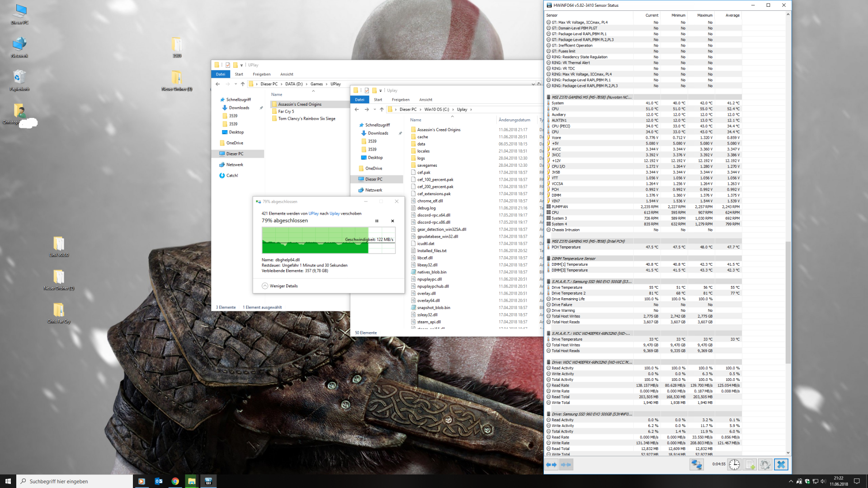Close sensors with blue X icon
This screenshot has width=868, height=488.
tap(781, 465)
